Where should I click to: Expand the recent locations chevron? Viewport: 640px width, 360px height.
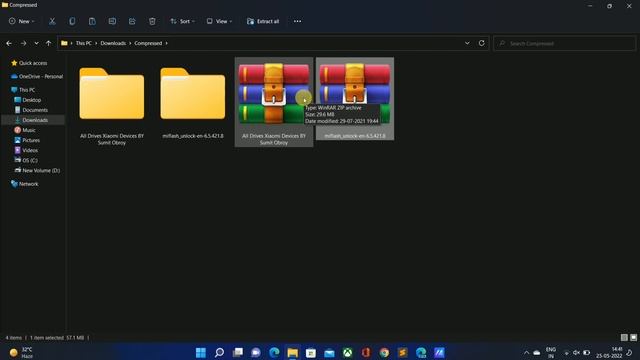[36, 43]
